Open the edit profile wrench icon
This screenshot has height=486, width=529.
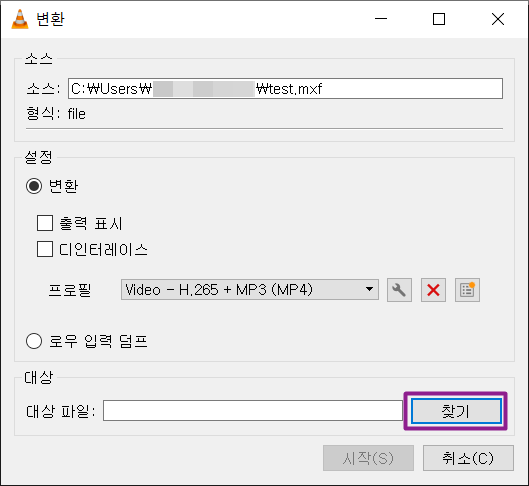pos(399,290)
